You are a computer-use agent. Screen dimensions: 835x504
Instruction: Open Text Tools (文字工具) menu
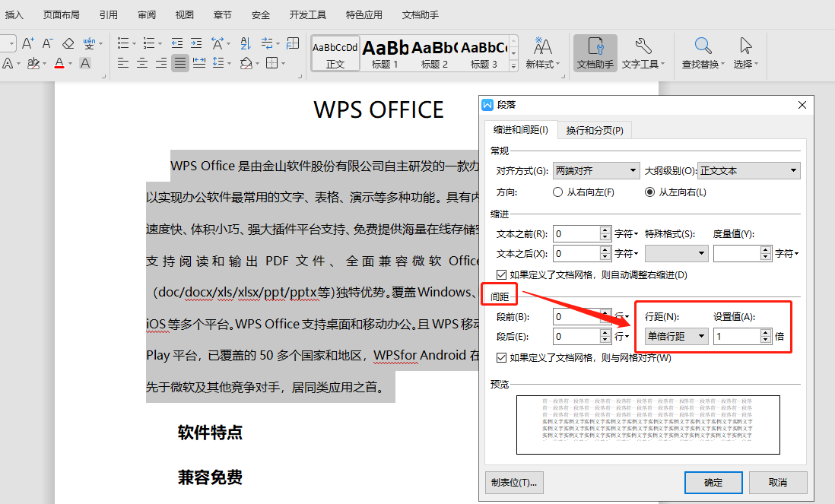(x=643, y=52)
